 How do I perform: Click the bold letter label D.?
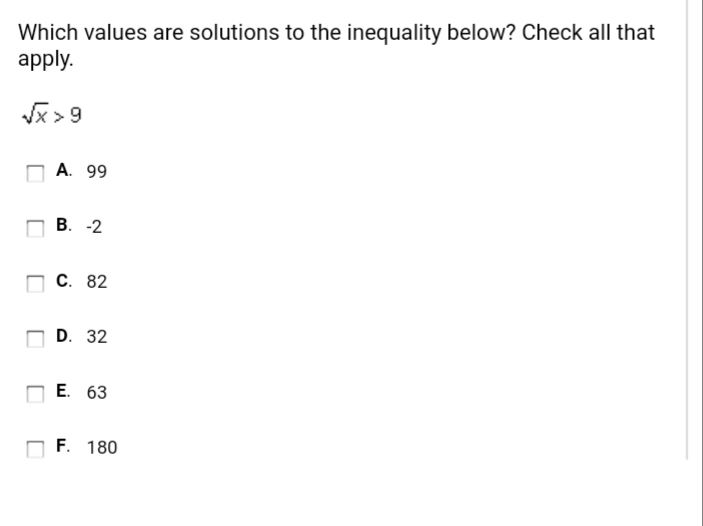64,336
